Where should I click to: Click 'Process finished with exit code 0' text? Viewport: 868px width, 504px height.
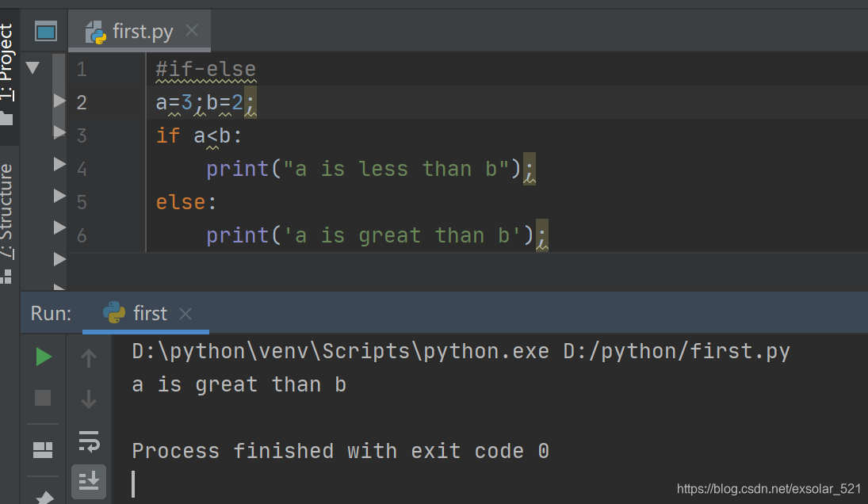(340, 451)
